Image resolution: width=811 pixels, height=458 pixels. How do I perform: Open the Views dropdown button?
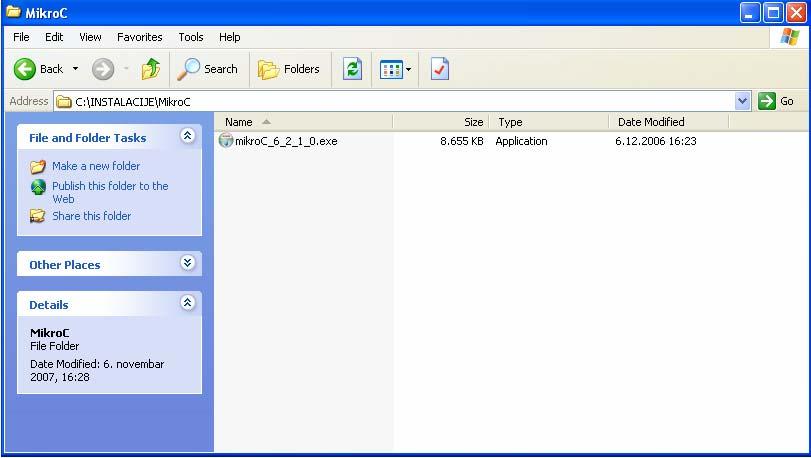coord(396,69)
